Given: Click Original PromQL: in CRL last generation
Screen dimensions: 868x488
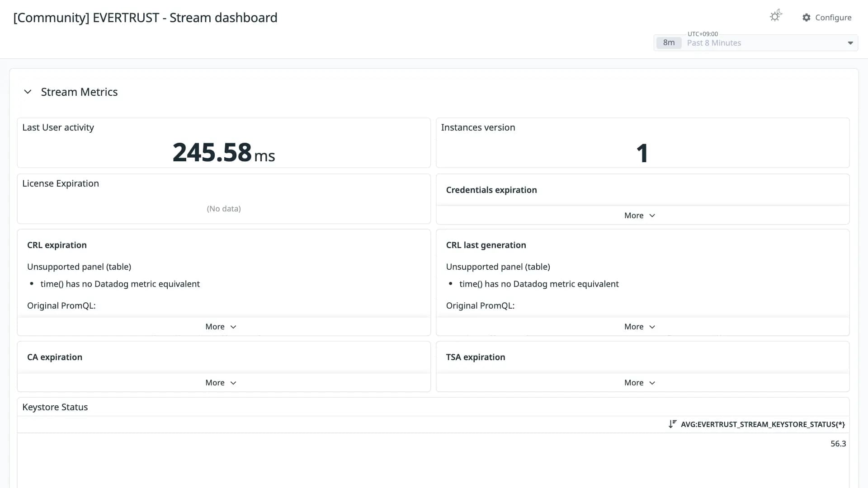Looking at the screenshot, I should [x=480, y=305].
